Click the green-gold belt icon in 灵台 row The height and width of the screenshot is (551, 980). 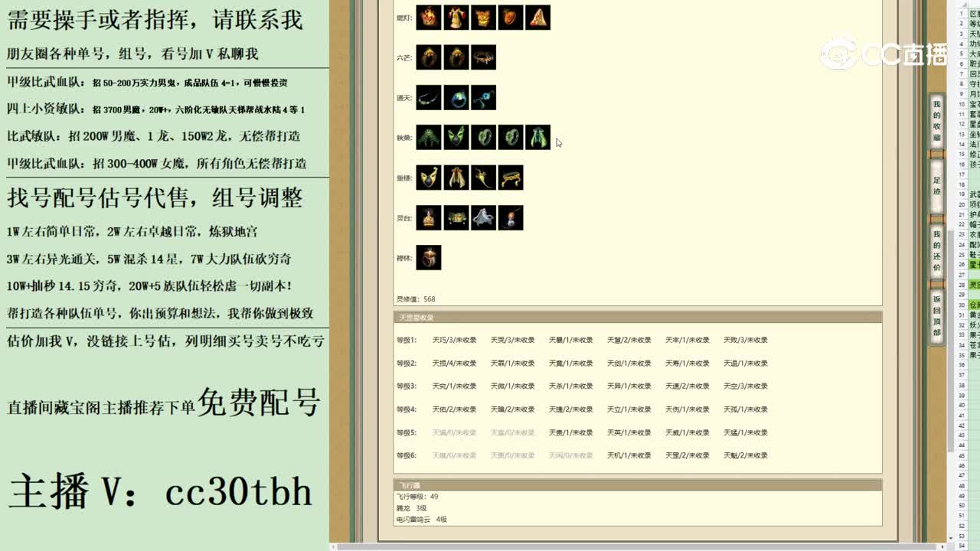(x=456, y=217)
